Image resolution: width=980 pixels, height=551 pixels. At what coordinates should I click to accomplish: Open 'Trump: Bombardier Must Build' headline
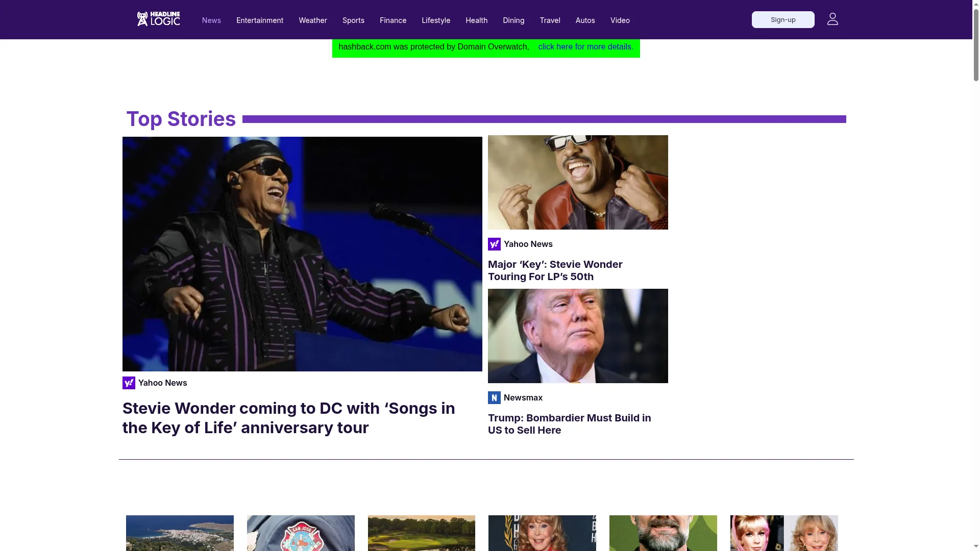(570, 424)
